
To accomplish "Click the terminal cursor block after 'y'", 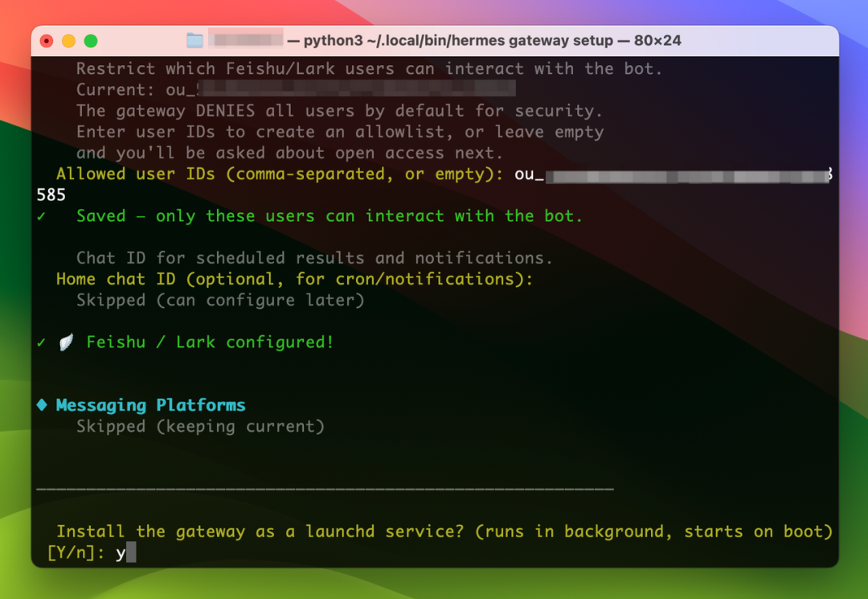I will 131,552.
